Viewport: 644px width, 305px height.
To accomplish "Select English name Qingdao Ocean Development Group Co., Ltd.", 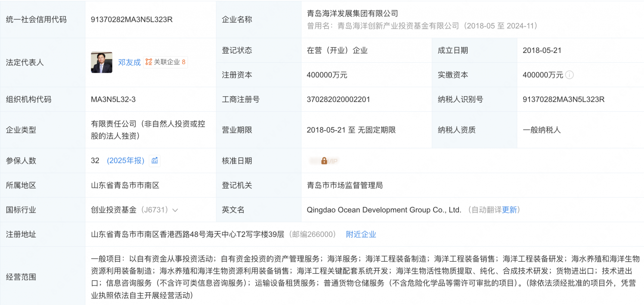I will pyautogui.click(x=384, y=210).
